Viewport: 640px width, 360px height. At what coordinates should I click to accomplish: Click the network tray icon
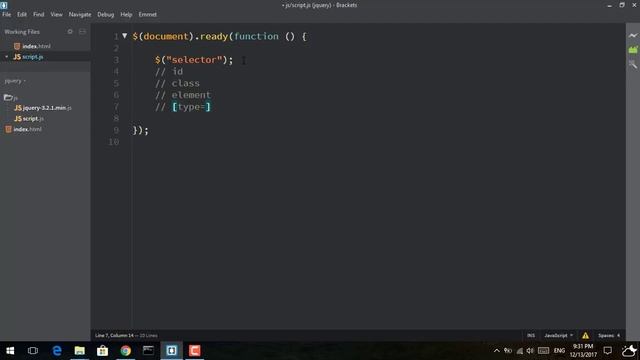[x=520, y=351]
